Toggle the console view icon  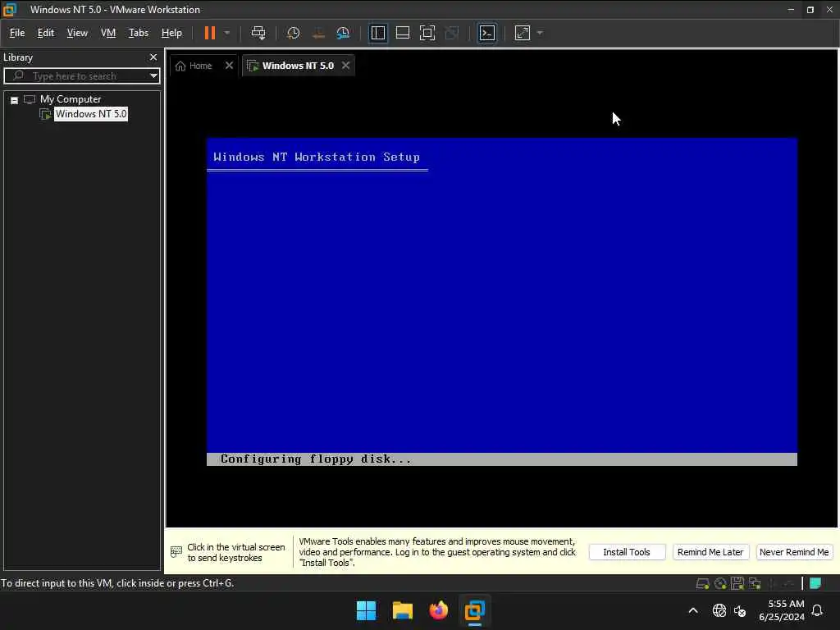click(x=486, y=33)
